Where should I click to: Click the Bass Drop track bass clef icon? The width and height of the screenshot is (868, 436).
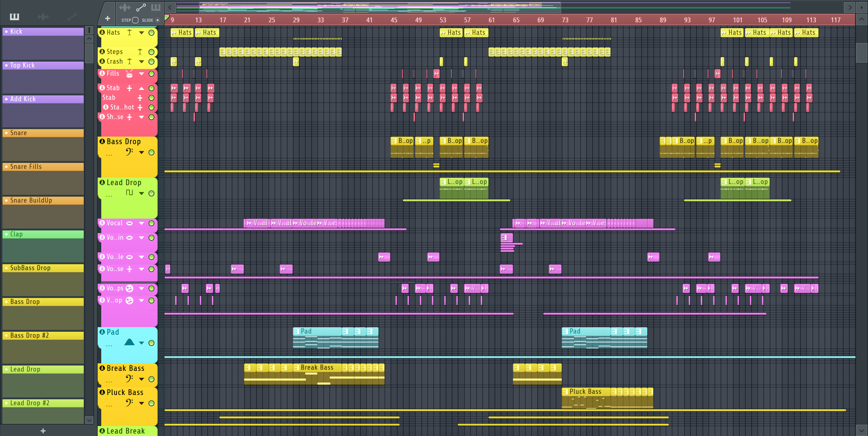(x=129, y=152)
